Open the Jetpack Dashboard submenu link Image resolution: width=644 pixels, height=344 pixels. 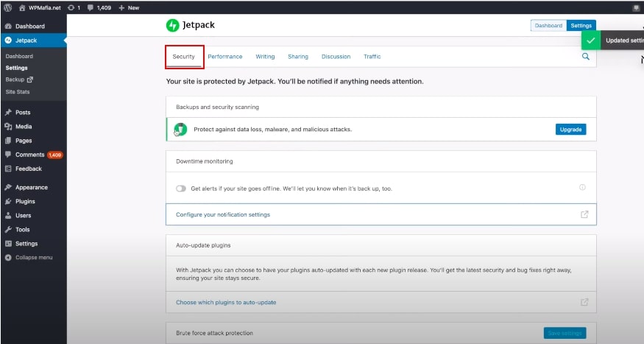pyautogui.click(x=19, y=56)
